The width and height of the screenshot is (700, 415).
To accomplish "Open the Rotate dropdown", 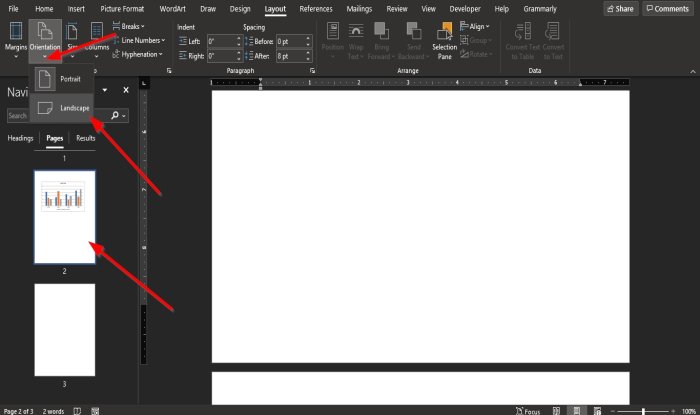I will (476, 54).
